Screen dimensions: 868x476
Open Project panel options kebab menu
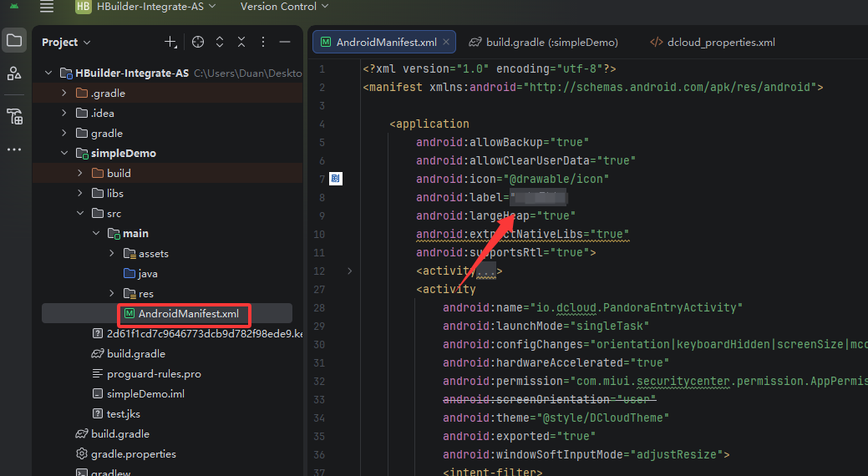(x=263, y=42)
